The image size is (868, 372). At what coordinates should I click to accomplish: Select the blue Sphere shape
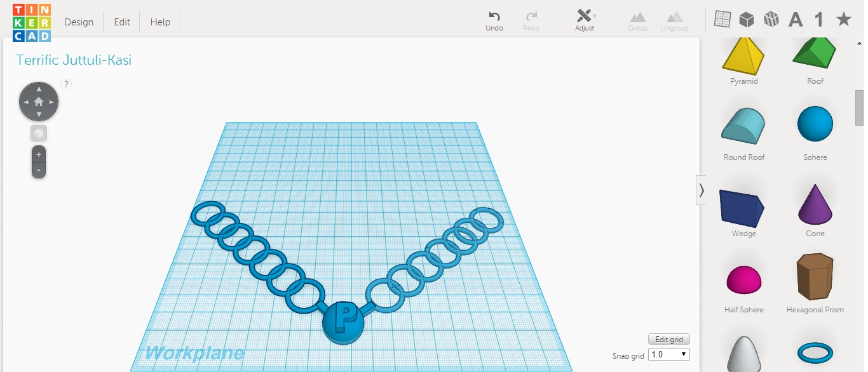coord(815,124)
